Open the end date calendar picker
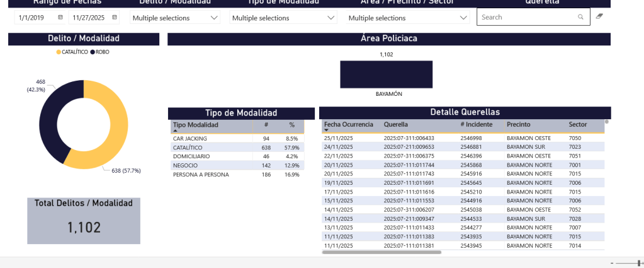Image resolution: width=644 pixels, height=268 pixels. [x=115, y=18]
